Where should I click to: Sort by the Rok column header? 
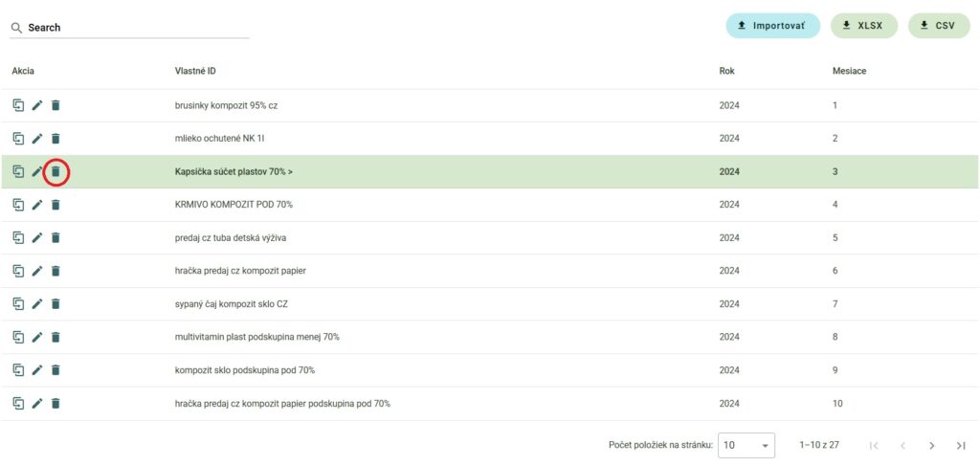coord(726,72)
